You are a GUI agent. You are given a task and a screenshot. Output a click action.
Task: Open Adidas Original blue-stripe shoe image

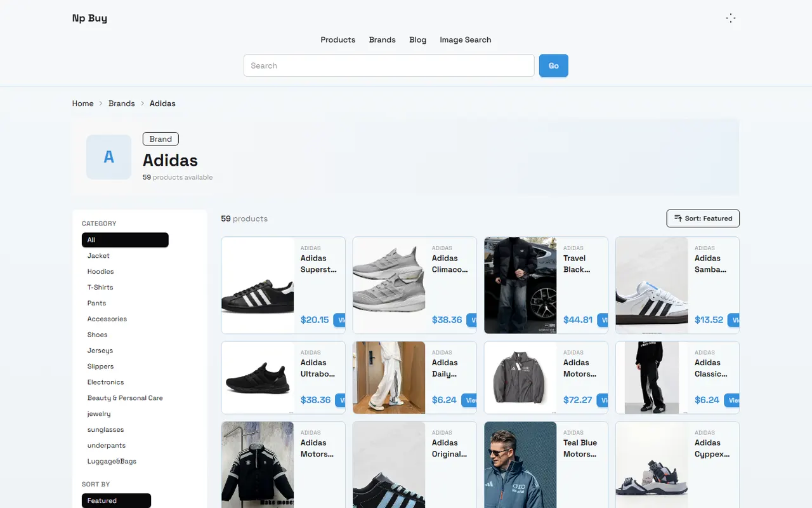(x=389, y=465)
